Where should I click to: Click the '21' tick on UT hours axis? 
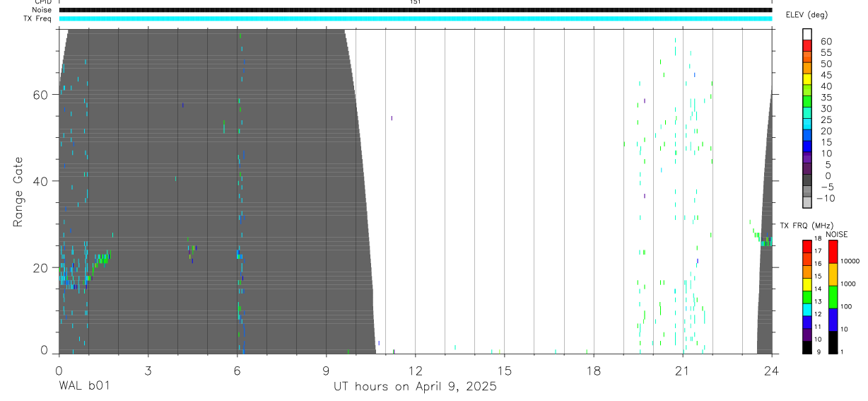(682, 370)
